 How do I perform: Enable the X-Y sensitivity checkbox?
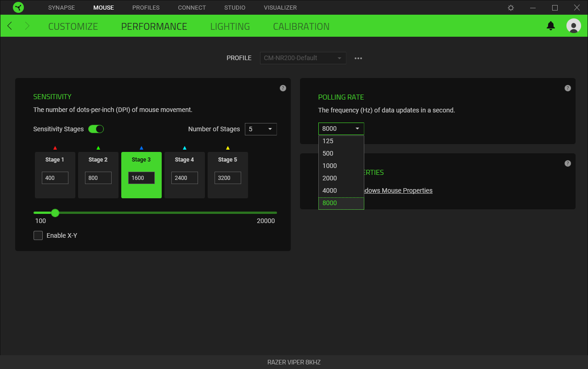(38, 235)
